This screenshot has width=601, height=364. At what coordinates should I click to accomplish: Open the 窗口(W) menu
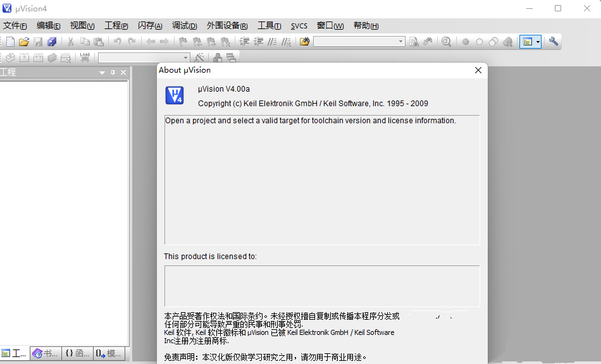click(330, 26)
